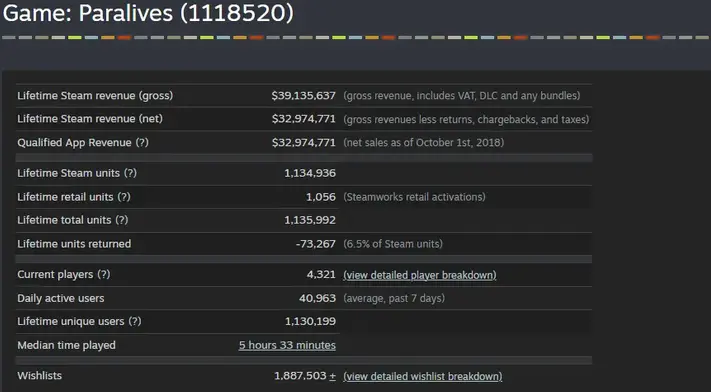711x392 pixels.
Task: Click the note about VAT, DLC and bundles
Action: 462,96
